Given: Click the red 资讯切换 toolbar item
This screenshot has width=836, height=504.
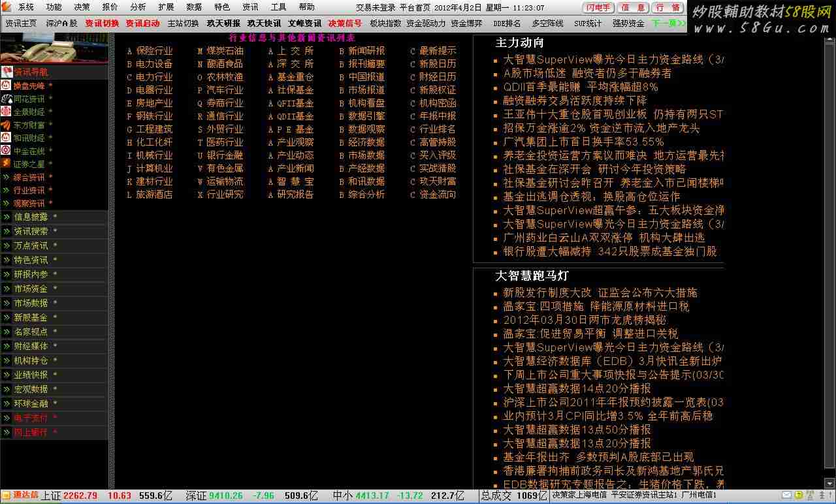Looking at the screenshot, I should [x=102, y=23].
